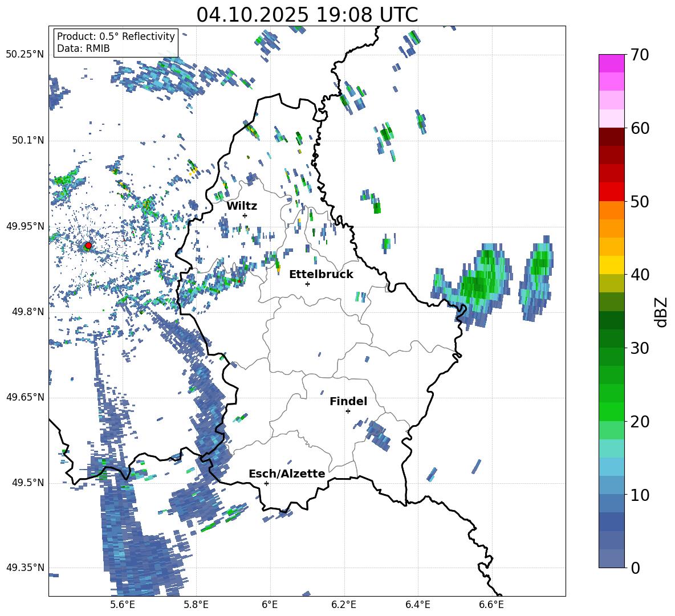Click the 0 tick on the colorbar
The height and width of the screenshot is (616, 675).
635,568
